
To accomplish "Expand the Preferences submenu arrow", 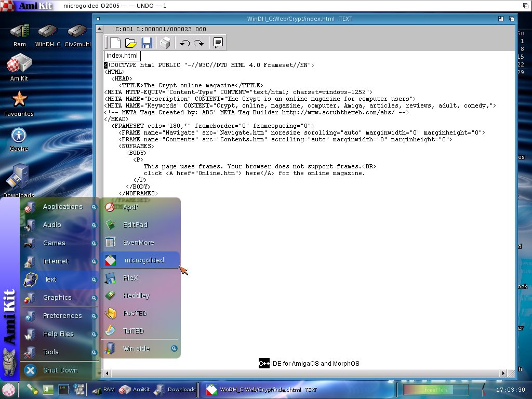I will [x=94, y=316].
